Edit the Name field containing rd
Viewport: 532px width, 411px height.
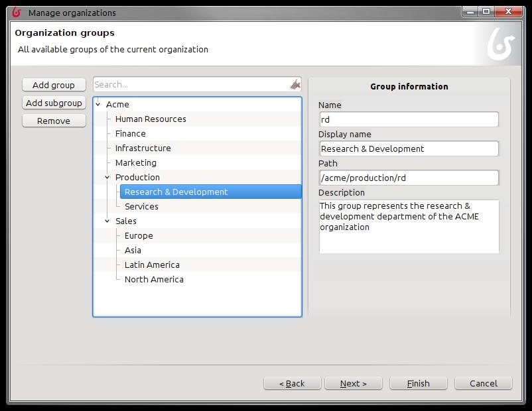409,119
